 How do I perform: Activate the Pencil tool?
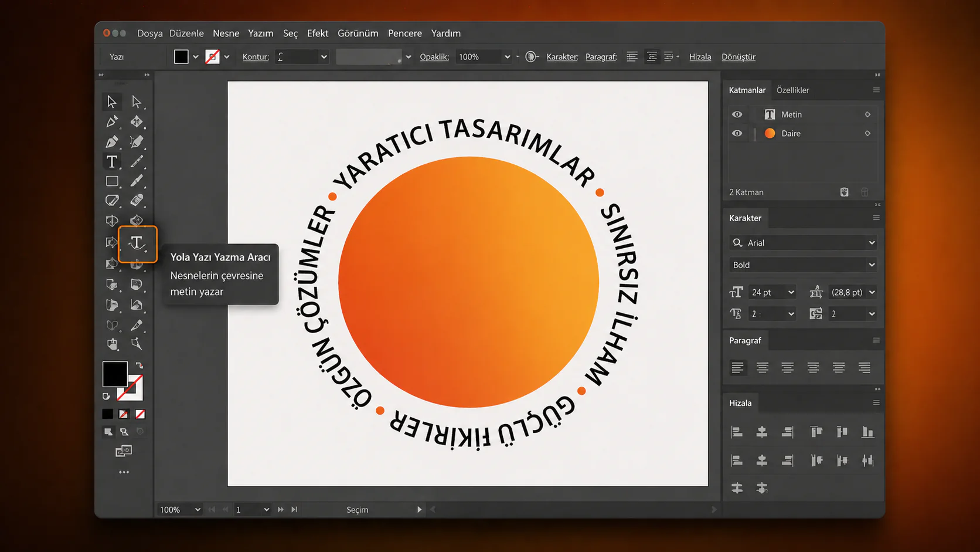(x=137, y=161)
